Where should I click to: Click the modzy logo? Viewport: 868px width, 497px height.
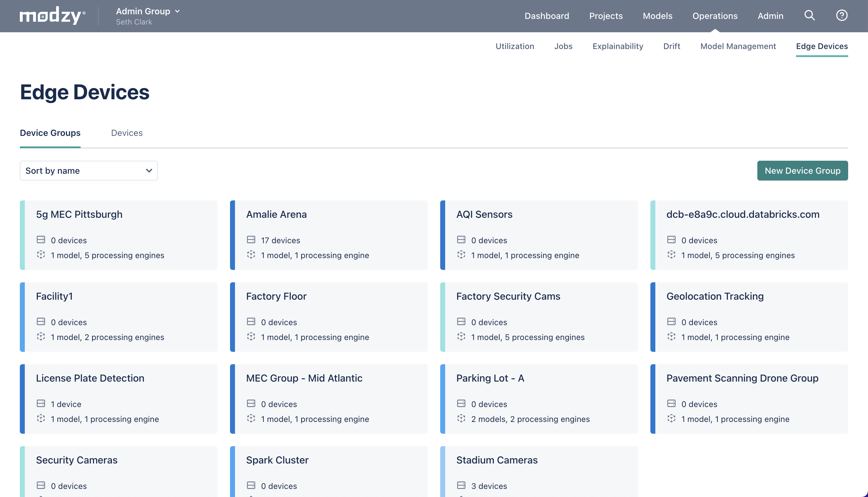[x=52, y=16]
